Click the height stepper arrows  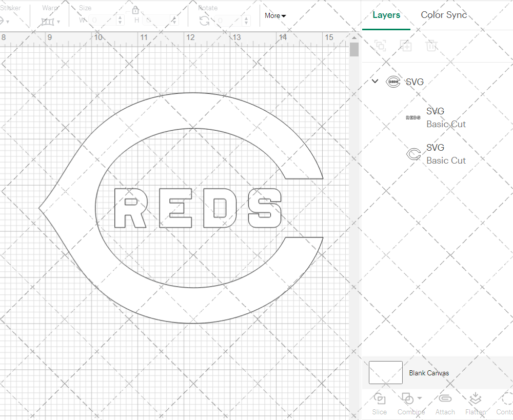click(175, 21)
